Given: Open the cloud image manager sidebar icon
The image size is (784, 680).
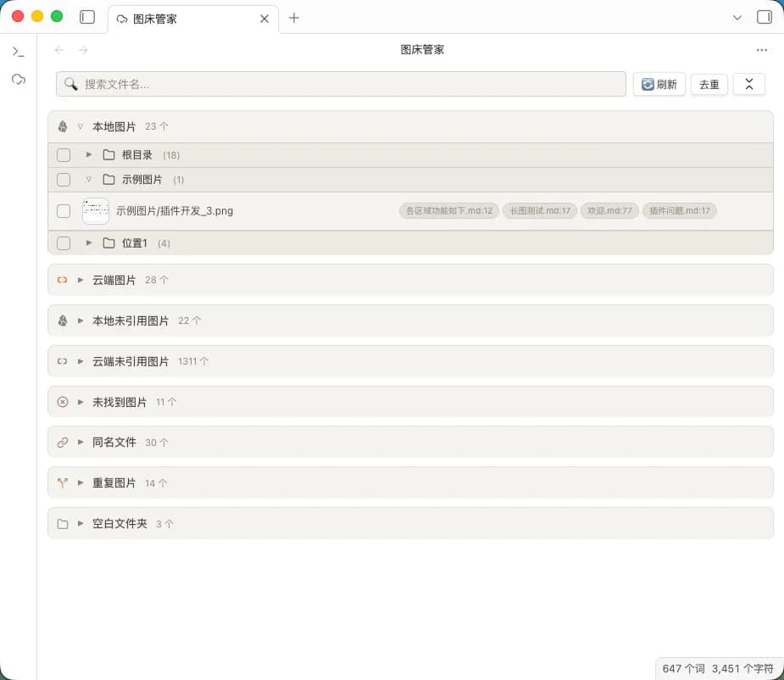Looking at the screenshot, I should pyautogui.click(x=19, y=80).
